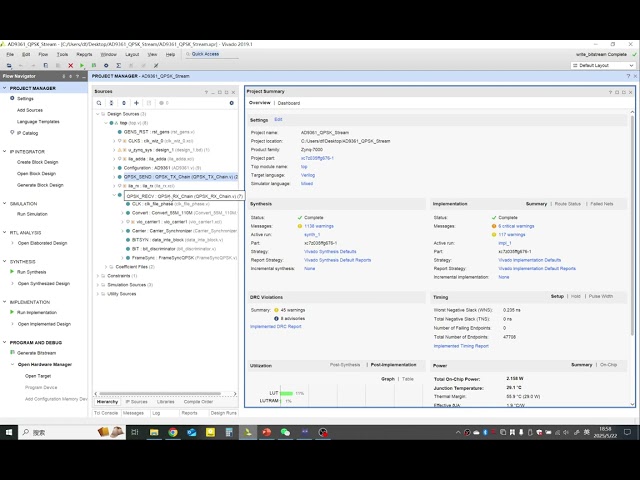Image resolution: width=640 pixels, height=480 pixels.
Task: Click the green Run arrow in toolbar
Action: click(x=83, y=65)
